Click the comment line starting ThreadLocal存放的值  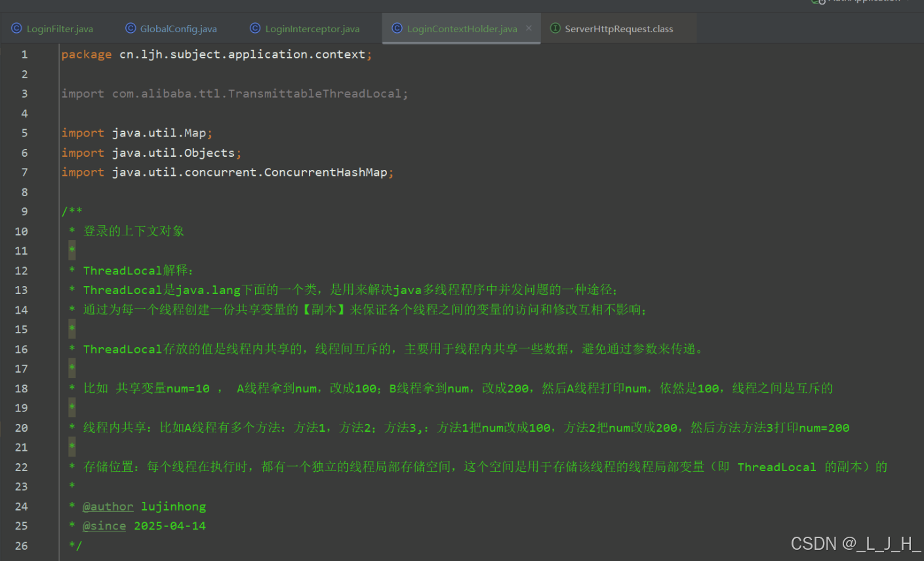click(393, 349)
